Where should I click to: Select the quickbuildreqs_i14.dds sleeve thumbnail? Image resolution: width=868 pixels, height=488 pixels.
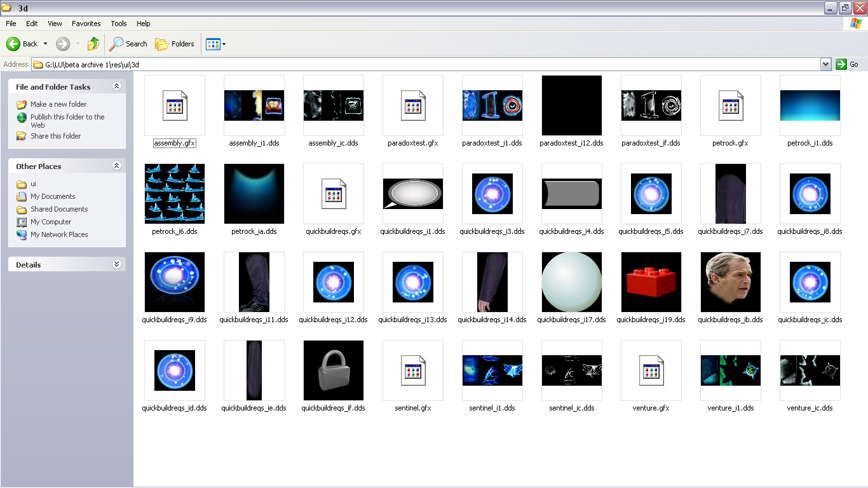coord(492,282)
